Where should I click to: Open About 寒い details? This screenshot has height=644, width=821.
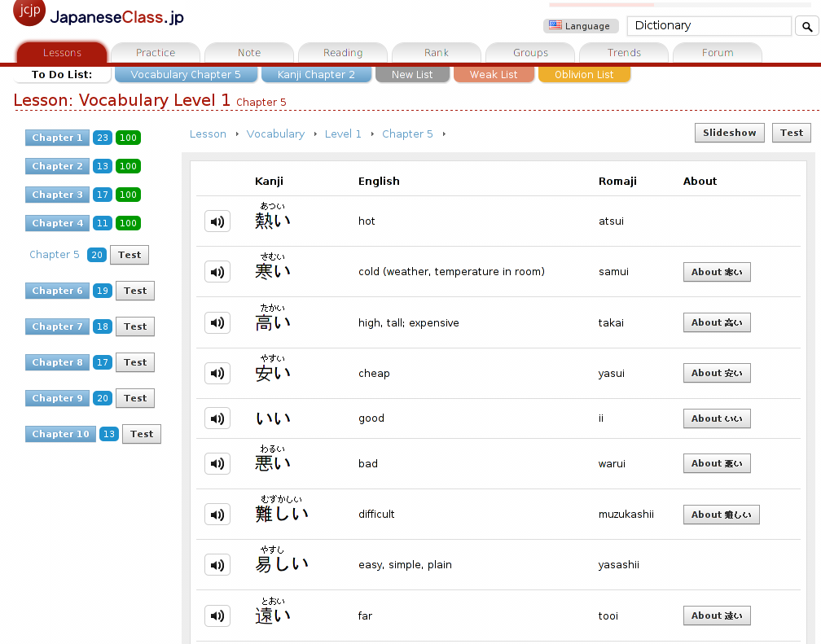[717, 272]
